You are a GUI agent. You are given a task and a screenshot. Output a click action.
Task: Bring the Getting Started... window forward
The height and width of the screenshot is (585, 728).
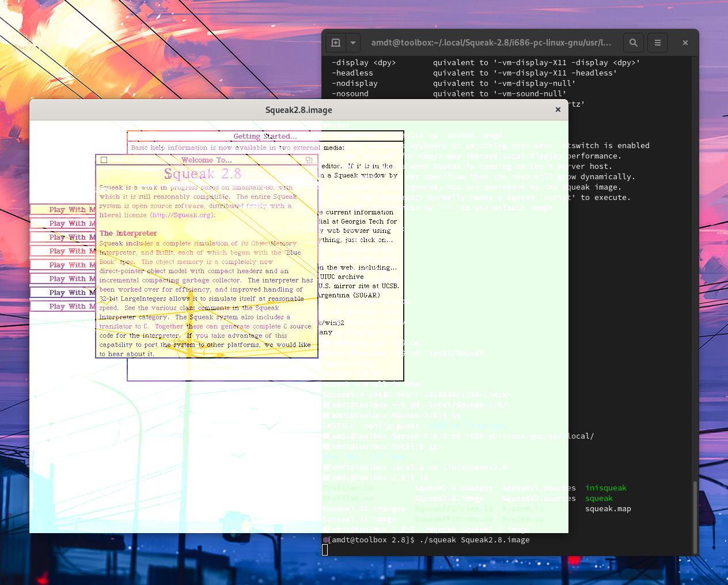265,137
